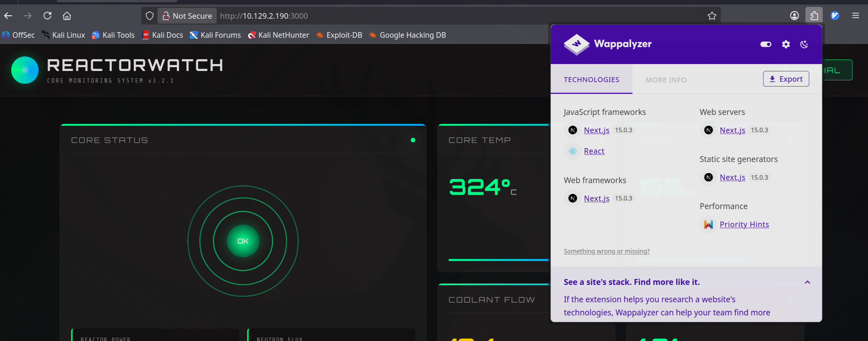
Task: Open the Kali Docs bookmark
Action: tap(163, 35)
